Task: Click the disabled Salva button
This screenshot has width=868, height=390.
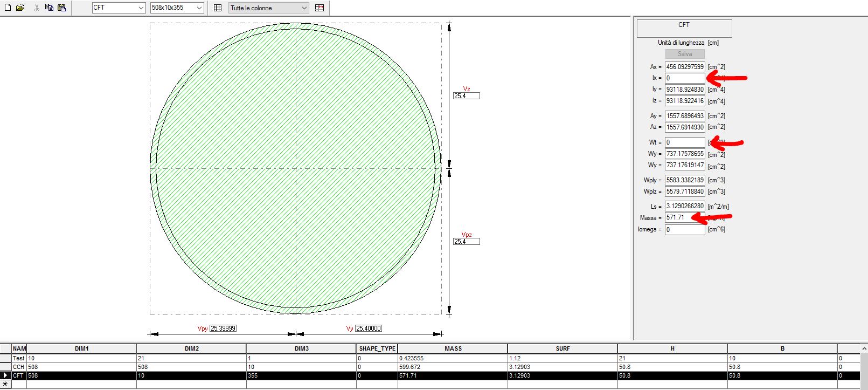Action: (x=685, y=54)
